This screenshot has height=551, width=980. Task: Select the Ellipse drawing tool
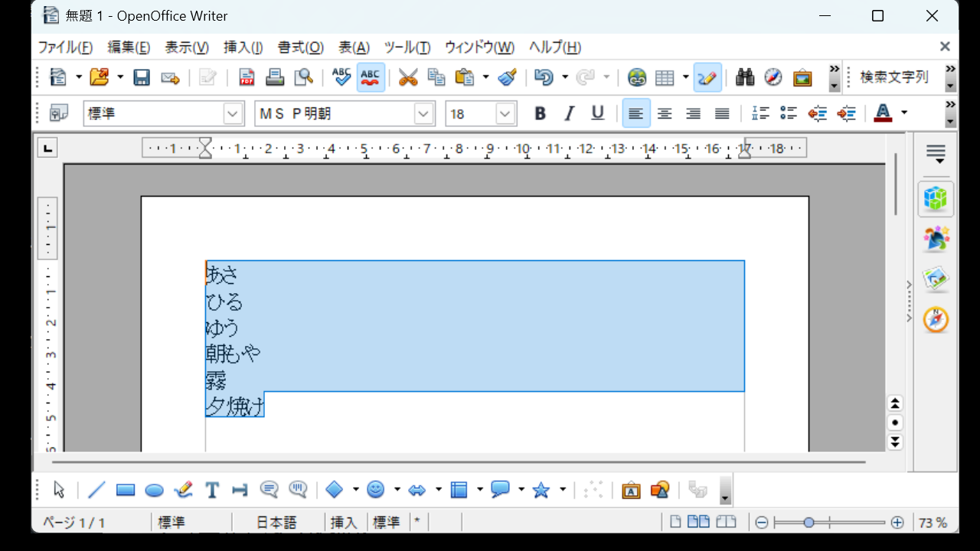[154, 490]
